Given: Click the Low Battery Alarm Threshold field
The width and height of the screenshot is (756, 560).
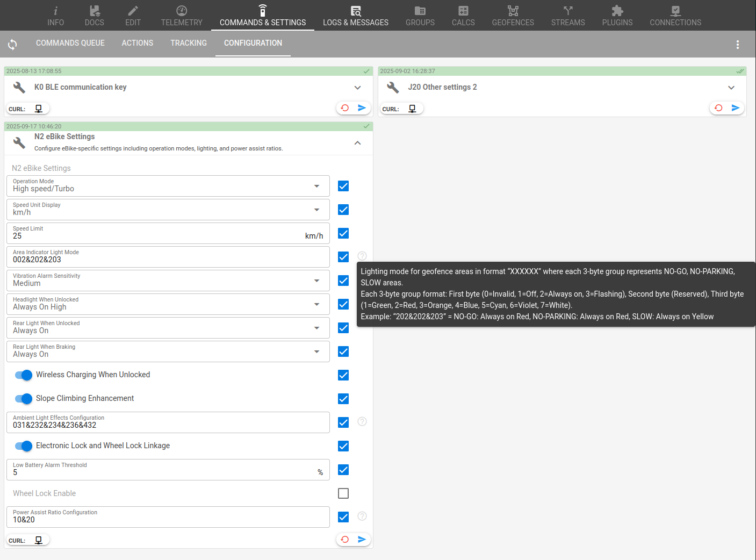Looking at the screenshot, I should point(161,472).
